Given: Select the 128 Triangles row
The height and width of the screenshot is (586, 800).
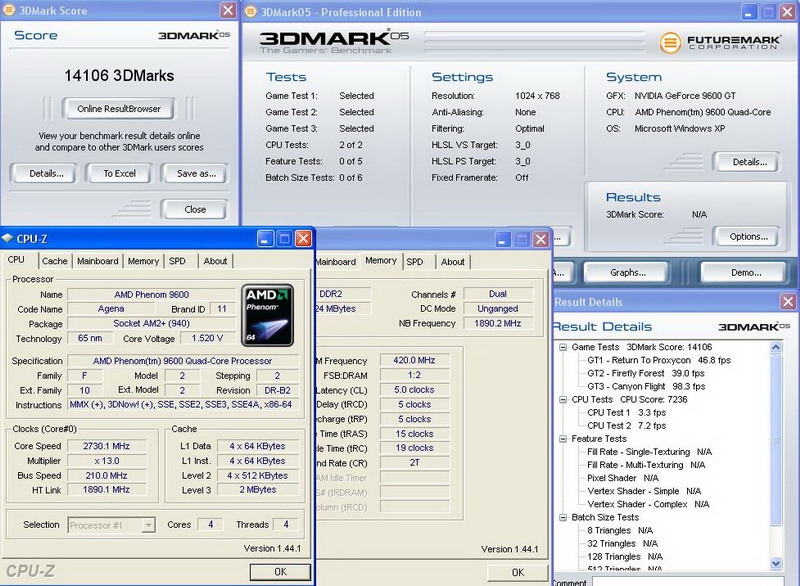Looking at the screenshot, I should click(x=625, y=557).
